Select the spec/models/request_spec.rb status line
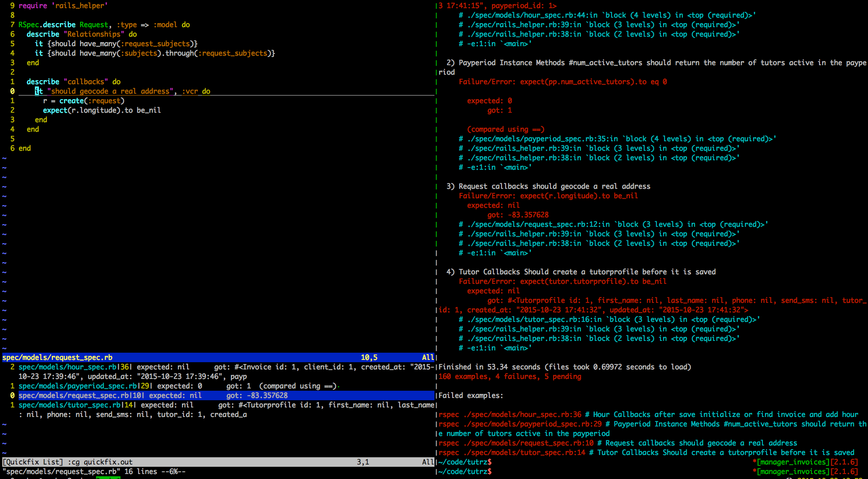Viewport: 868px width, 479px height. tap(218, 357)
